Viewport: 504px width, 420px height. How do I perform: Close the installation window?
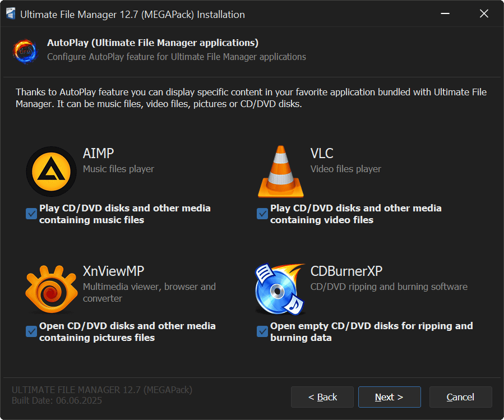(x=484, y=14)
